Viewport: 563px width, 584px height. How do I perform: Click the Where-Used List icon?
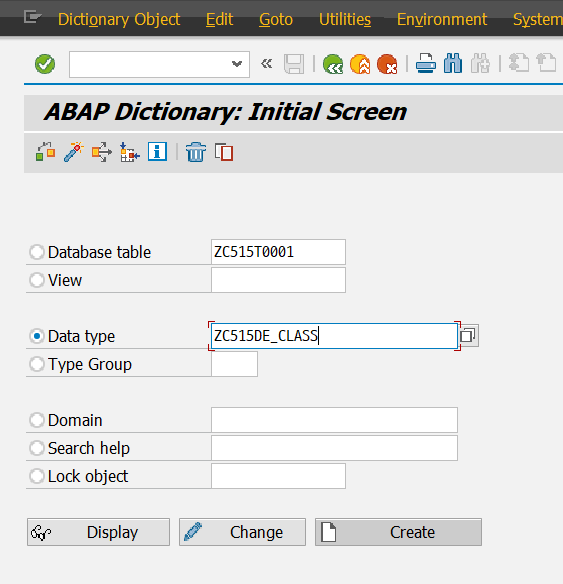(x=102, y=152)
